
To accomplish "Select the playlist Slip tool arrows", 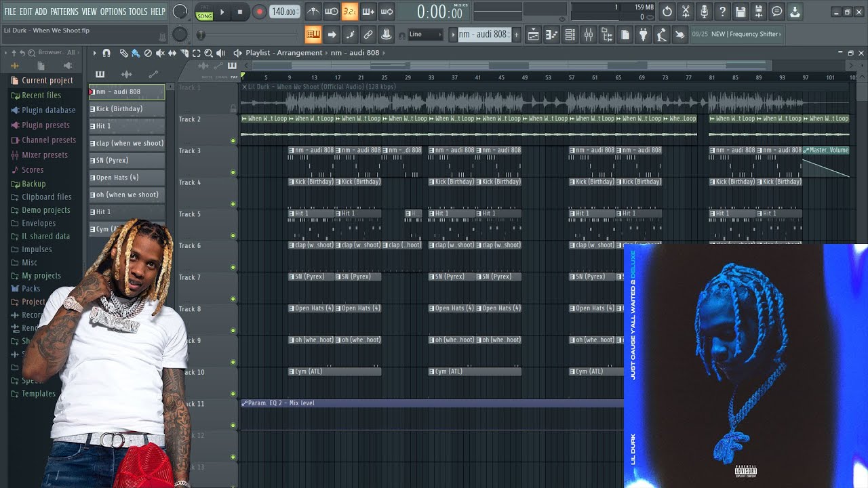I will (172, 53).
